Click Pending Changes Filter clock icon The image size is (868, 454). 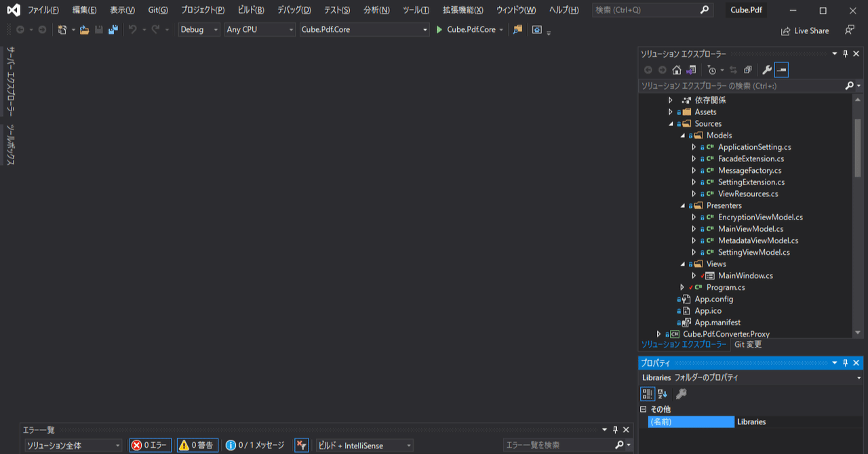point(711,70)
